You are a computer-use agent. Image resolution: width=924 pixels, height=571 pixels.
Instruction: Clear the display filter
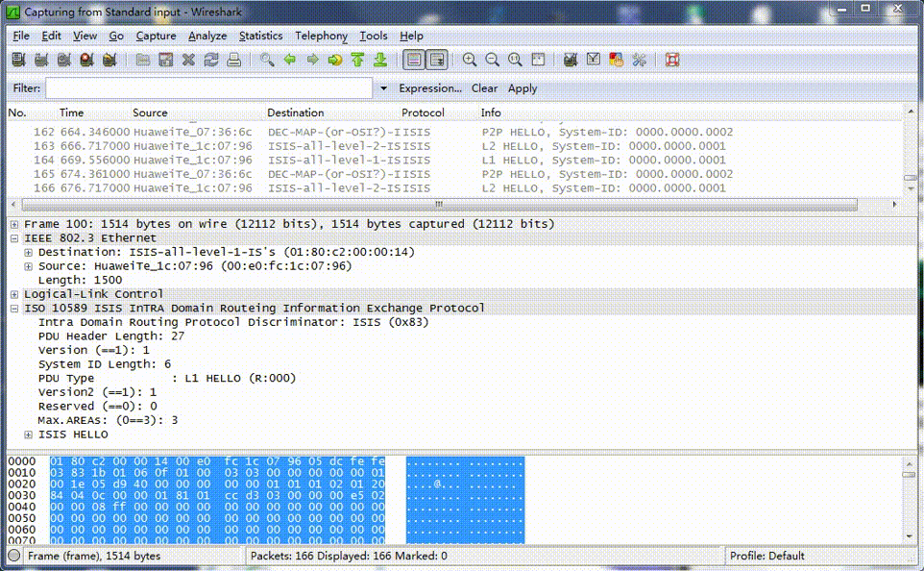(484, 88)
